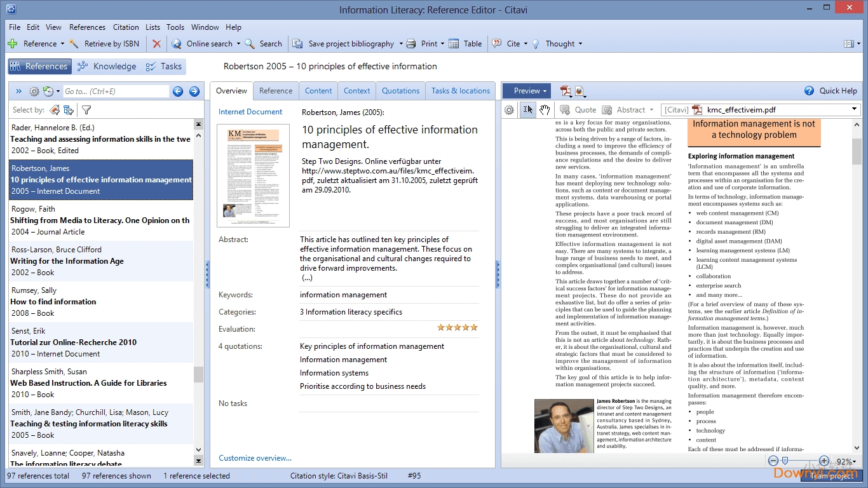868x488 pixels.
Task: Click the text selection cursor tool
Action: coord(527,110)
